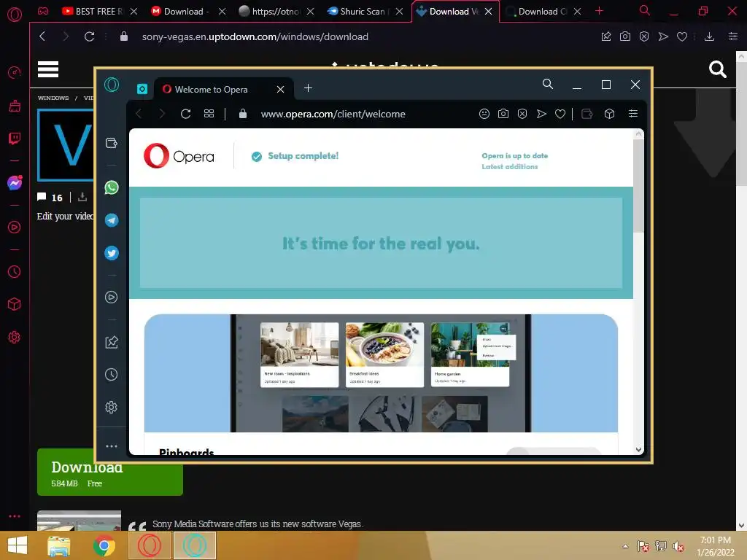This screenshot has width=747, height=560.
Task: Open the Player icon in front Opera sidebar
Action: pyautogui.click(x=111, y=297)
